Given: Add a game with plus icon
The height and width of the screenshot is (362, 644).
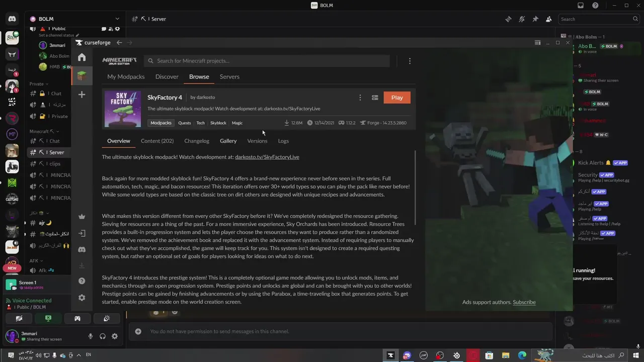Looking at the screenshot, I should point(82,95).
